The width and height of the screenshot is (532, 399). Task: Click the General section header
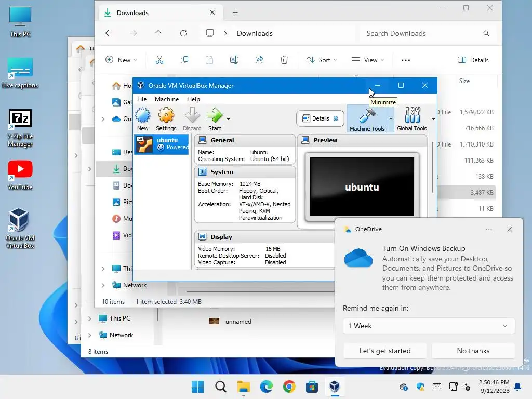(245, 140)
